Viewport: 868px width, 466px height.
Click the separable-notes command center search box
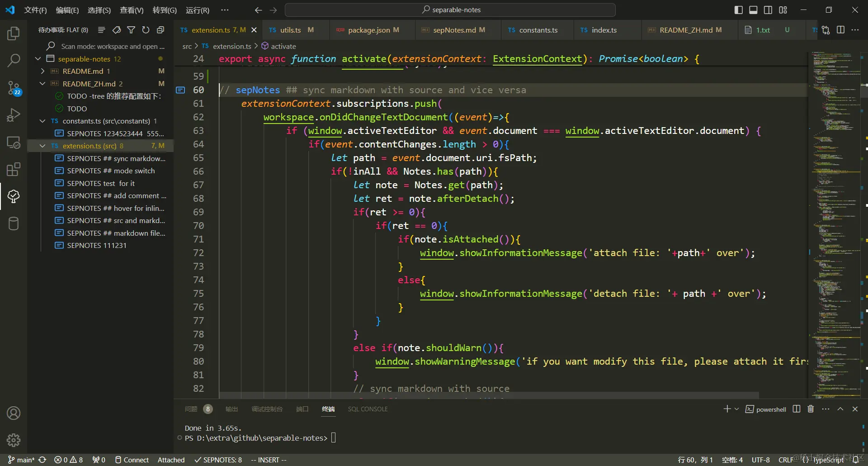point(450,10)
